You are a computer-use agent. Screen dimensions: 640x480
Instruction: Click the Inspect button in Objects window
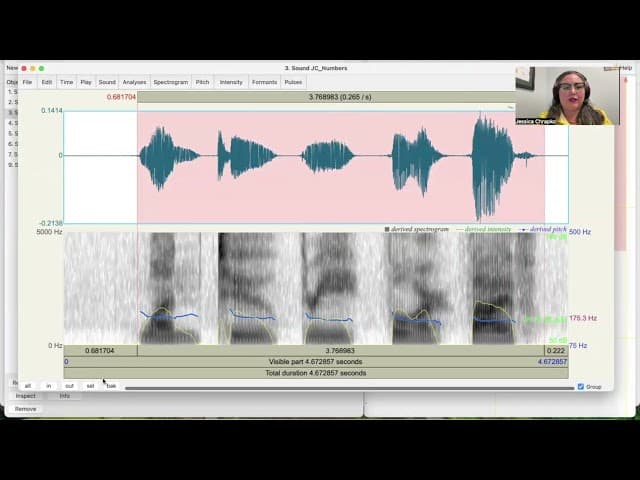coord(25,396)
